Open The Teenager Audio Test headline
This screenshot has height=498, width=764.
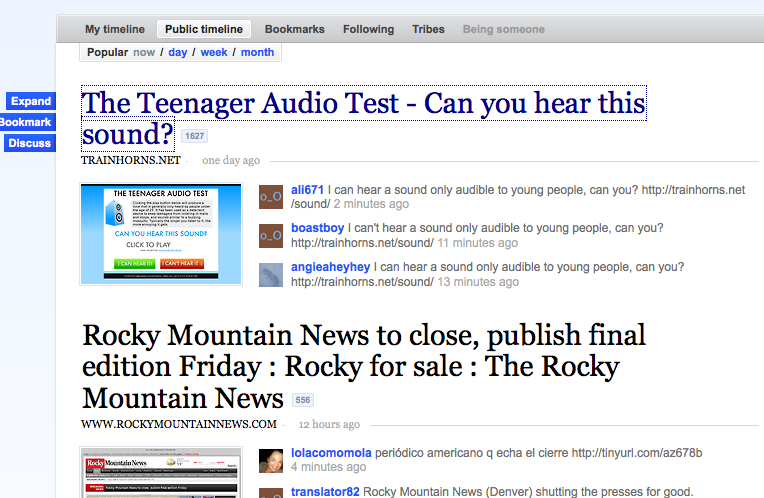pos(363,118)
